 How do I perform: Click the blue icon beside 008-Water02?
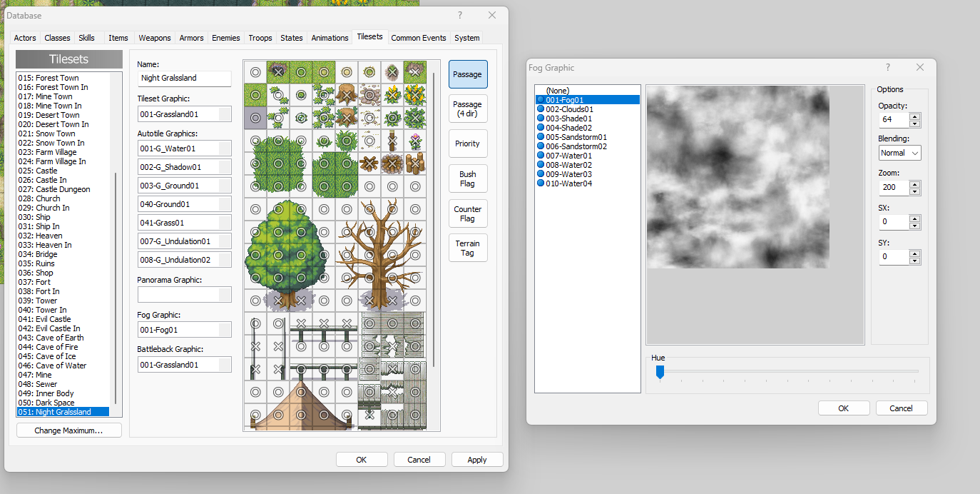(x=541, y=165)
